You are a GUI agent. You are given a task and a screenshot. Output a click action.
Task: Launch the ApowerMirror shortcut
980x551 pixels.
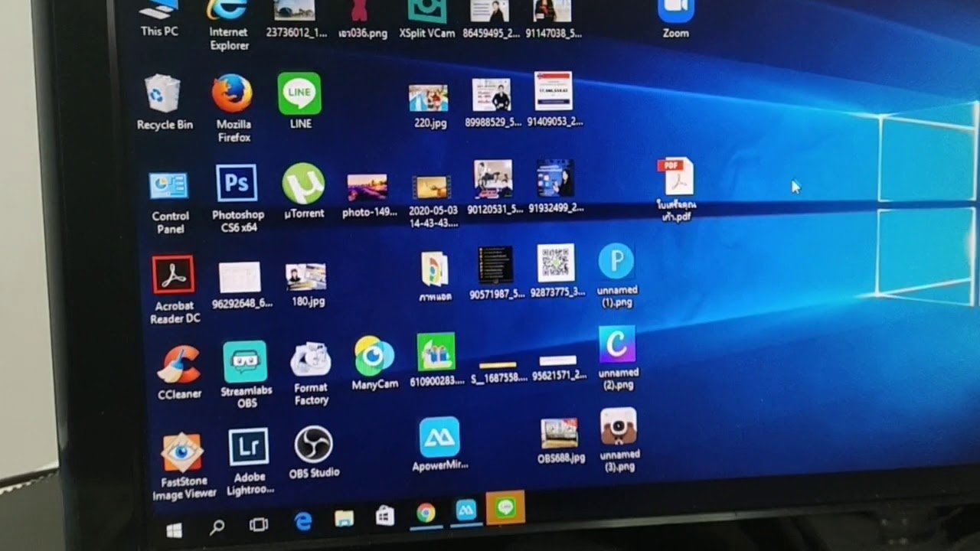coord(439,443)
